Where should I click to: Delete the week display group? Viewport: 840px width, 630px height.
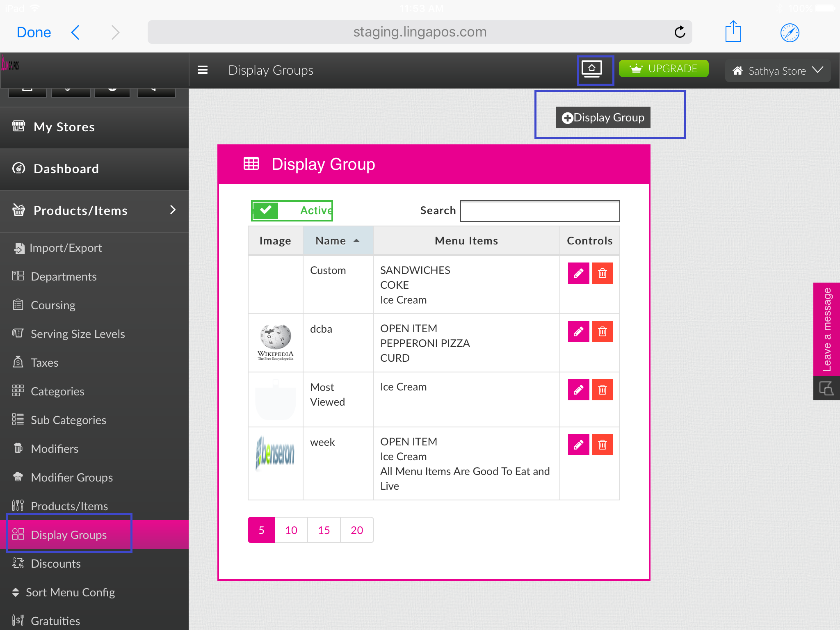pos(602,445)
